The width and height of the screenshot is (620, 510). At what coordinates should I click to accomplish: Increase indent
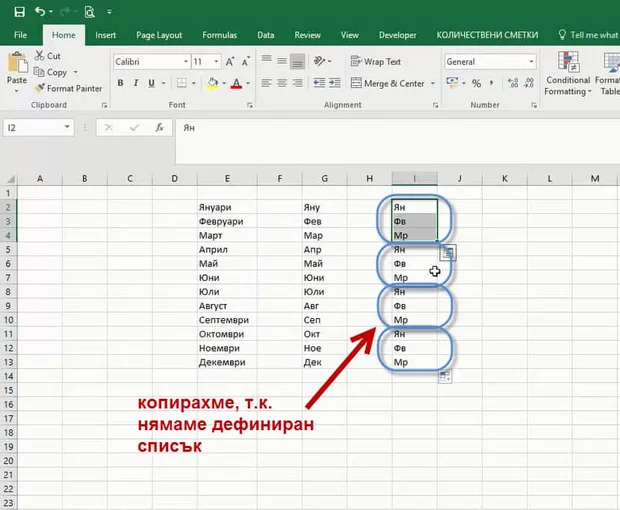pyautogui.click(x=335, y=83)
